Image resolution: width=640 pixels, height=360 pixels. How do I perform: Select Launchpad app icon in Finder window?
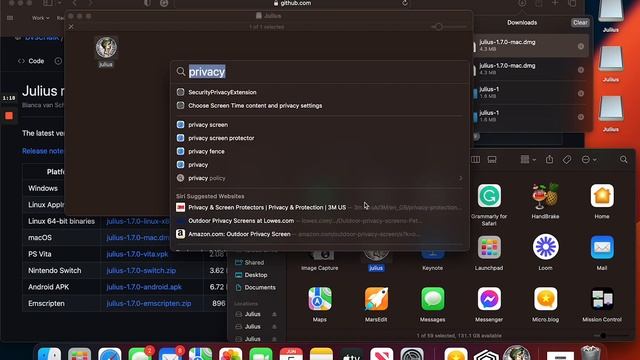489,247
